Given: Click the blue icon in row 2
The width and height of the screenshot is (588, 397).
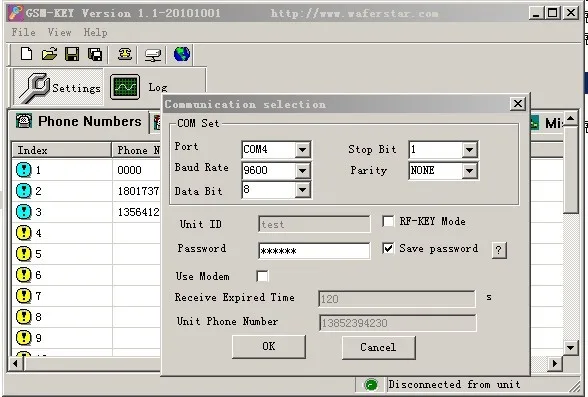Looking at the screenshot, I should point(24,191).
